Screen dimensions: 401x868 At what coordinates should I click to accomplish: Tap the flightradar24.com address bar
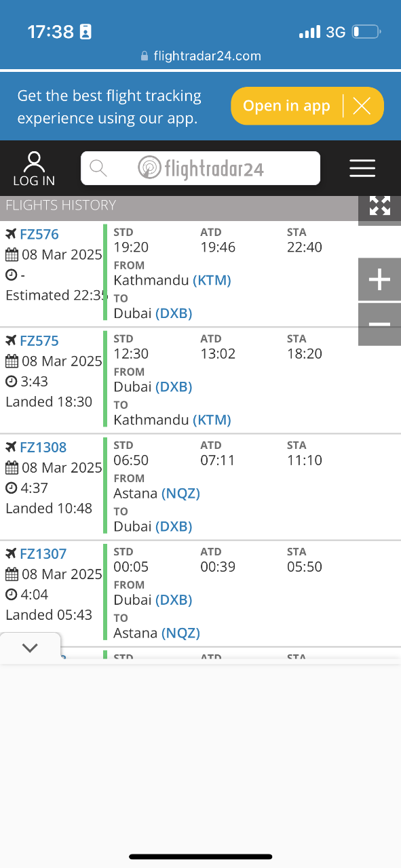tap(200, 56)
